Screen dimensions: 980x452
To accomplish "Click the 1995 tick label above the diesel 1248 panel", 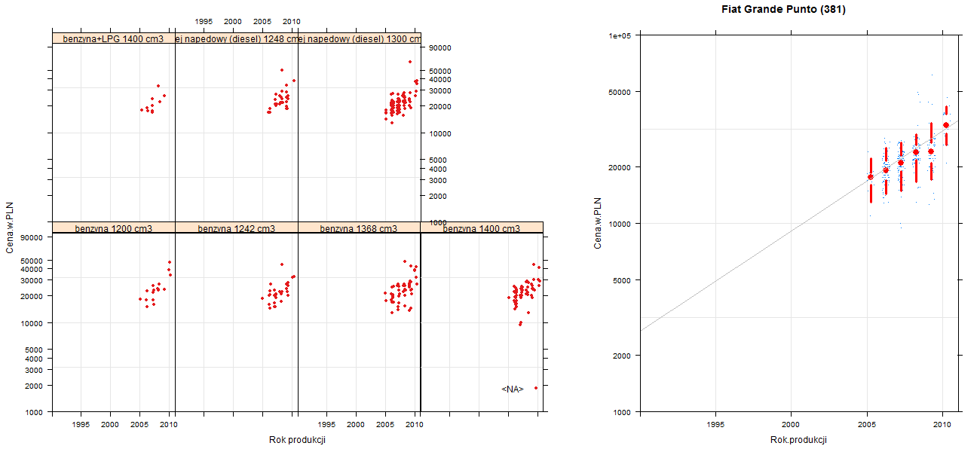I will [204, 21].
